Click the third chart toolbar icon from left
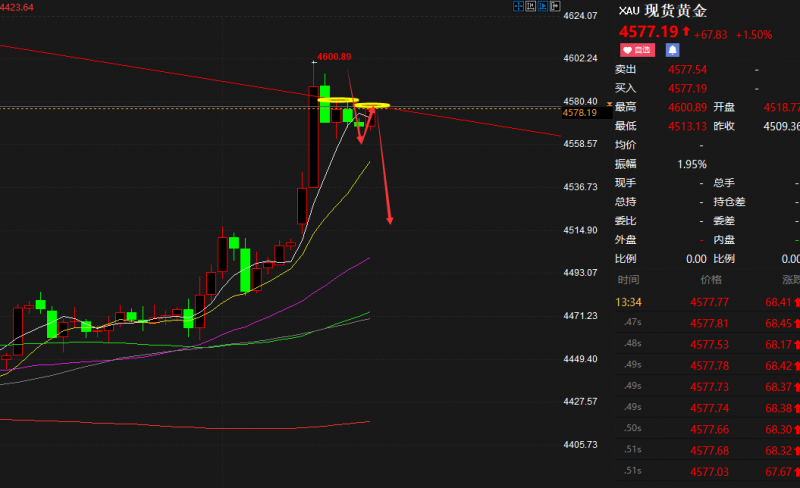The height and width of the screenshot is (488, 800). [541, 7]
